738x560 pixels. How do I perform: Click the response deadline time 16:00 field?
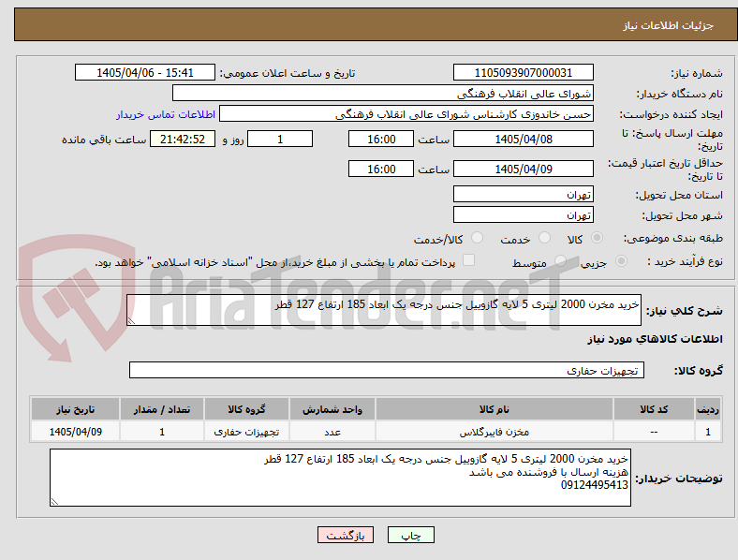[x=381, y=139]
